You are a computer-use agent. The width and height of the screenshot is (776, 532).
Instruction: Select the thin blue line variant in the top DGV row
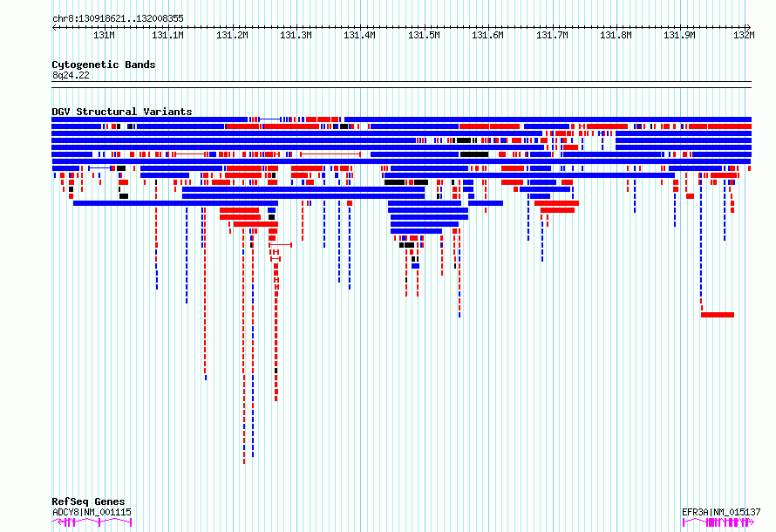coord(270,119)
